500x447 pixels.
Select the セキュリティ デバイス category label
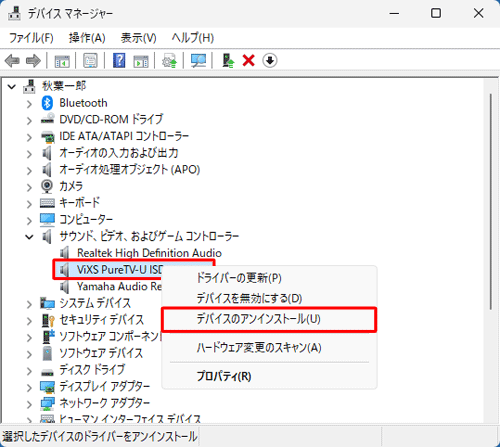pos(101,320)
